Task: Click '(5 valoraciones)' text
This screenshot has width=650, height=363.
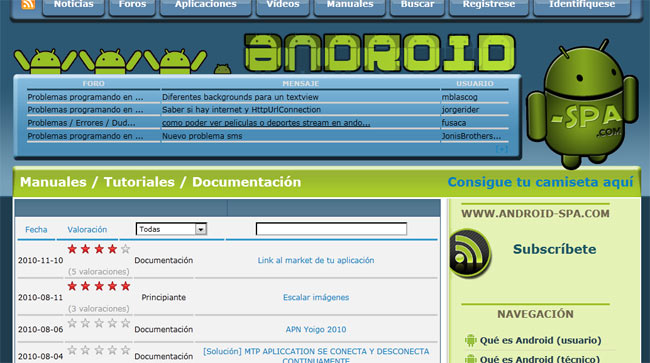Action: [99, 272]
